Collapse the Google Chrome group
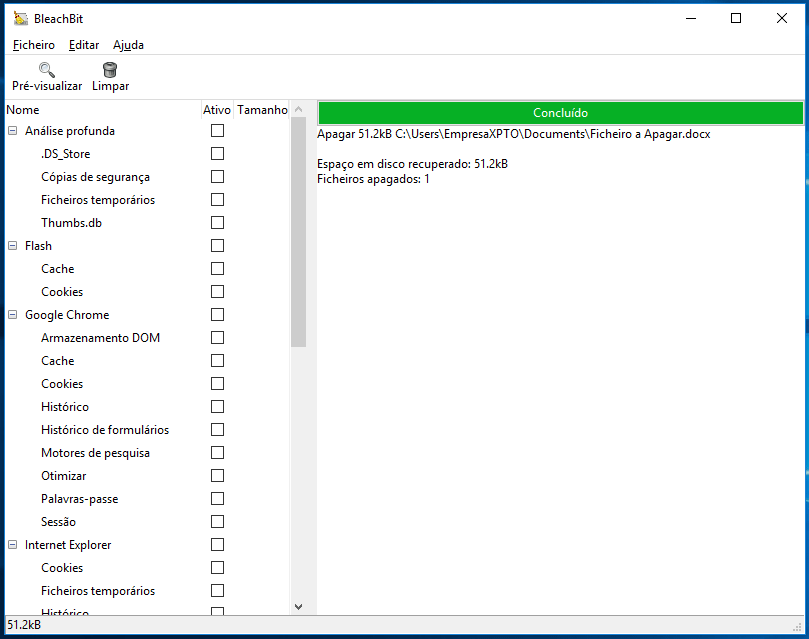The width and height of the screenshot is (809, 639). point(12,315)
